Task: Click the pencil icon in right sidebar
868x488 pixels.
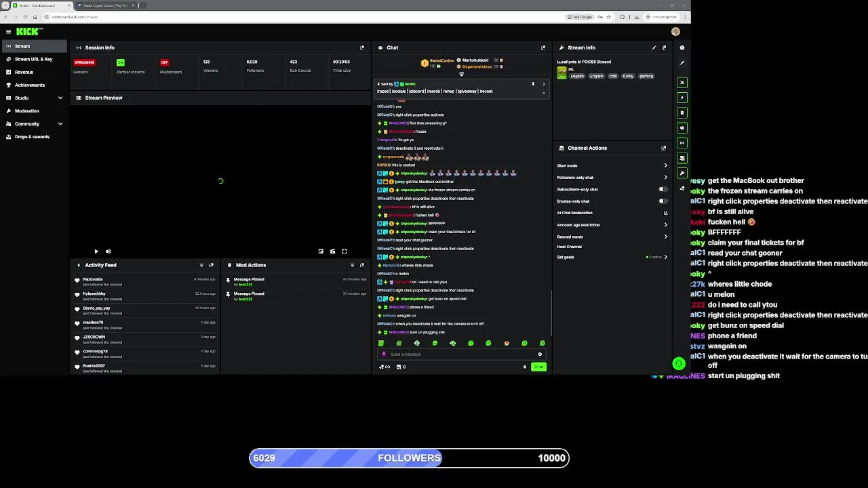Action: 682,62
